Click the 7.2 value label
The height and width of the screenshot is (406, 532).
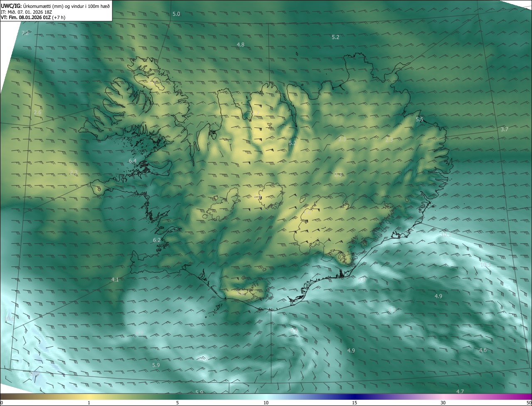[25, 33]
